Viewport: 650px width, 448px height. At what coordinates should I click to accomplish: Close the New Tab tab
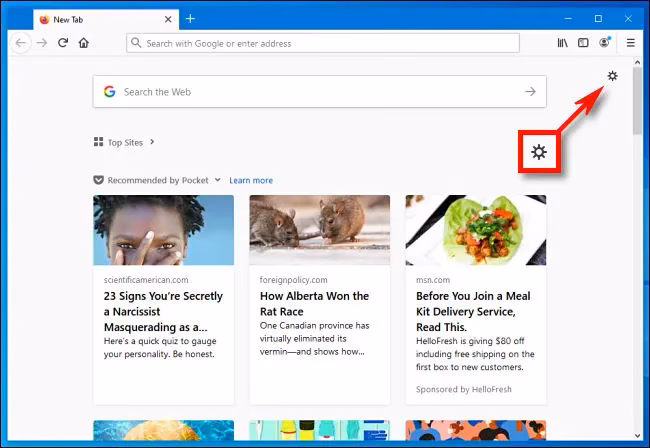click(168, 19)
